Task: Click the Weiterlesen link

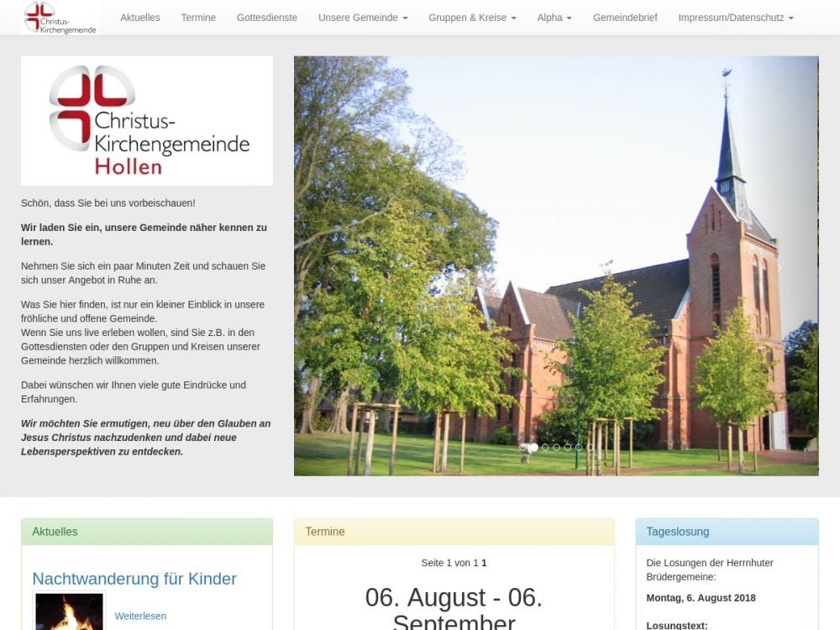Action: pos(140,616)
